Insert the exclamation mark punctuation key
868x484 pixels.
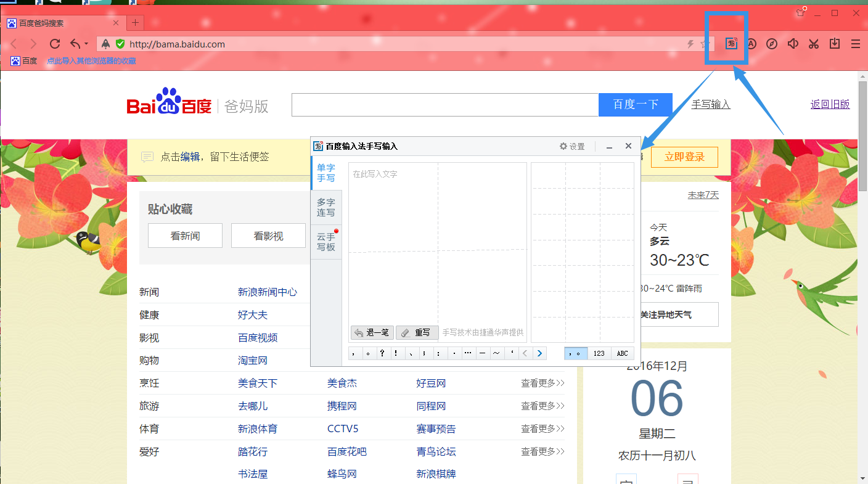coord(396,353)
